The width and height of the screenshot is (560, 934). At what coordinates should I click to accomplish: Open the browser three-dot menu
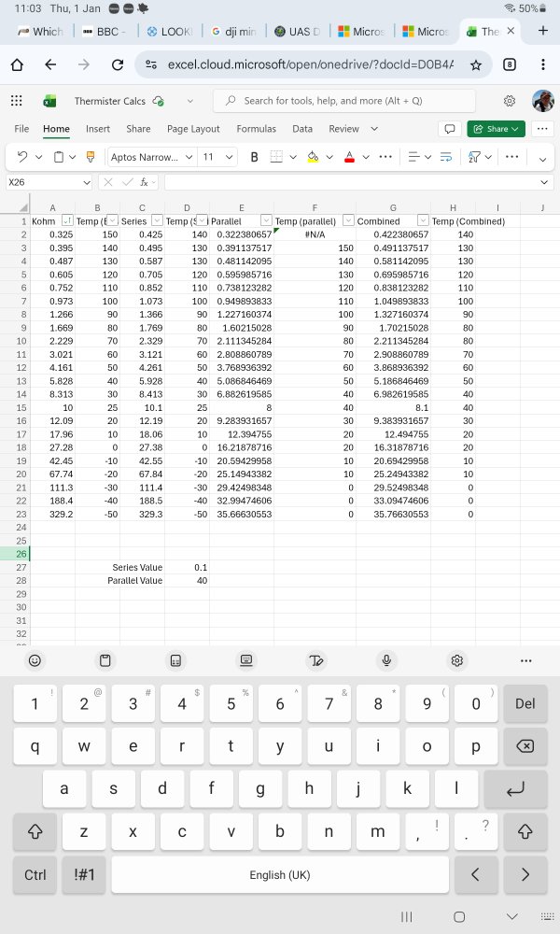(x=543, y=64)
